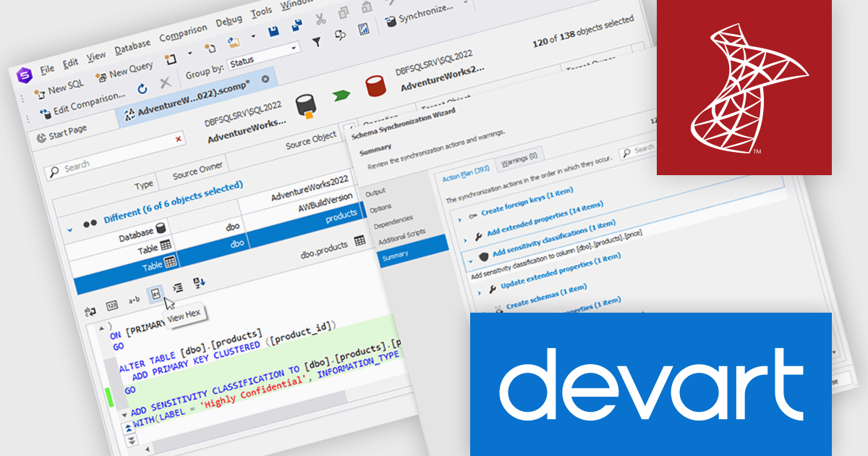Click the 123 line numbers icon
Image resolution: width=868 pixels, height=456 pixels.
coord(112,305)
